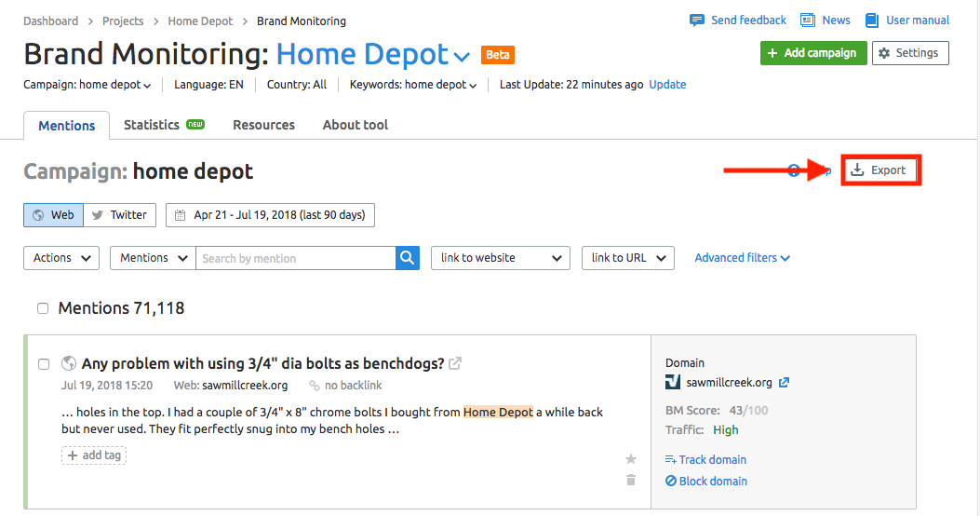Image resolution: width=980 pixels, height=516 pixels.
Task: Click the sawmillcreek.org favicon
Action: 673,382
